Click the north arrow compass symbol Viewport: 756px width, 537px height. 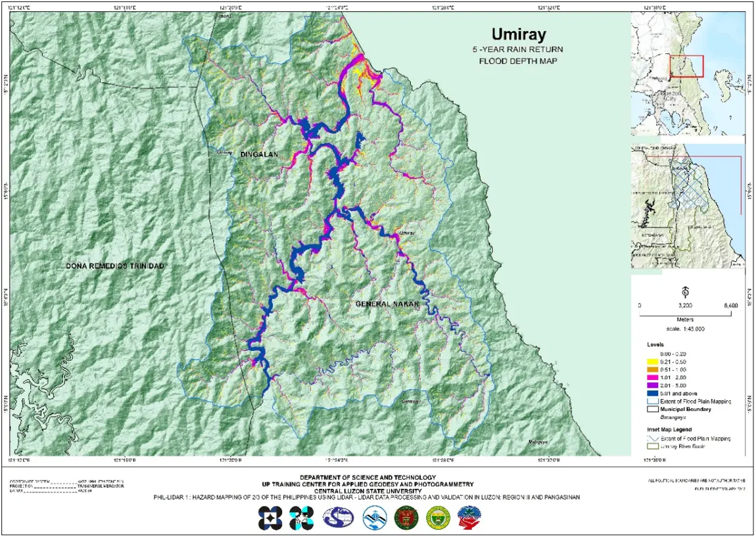tap(685, 291)
